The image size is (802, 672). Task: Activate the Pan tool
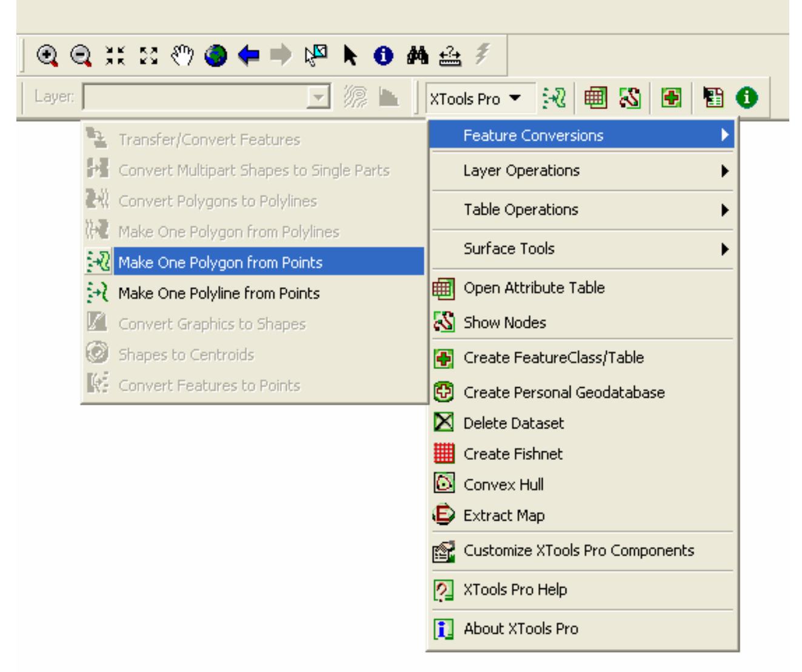183,55
